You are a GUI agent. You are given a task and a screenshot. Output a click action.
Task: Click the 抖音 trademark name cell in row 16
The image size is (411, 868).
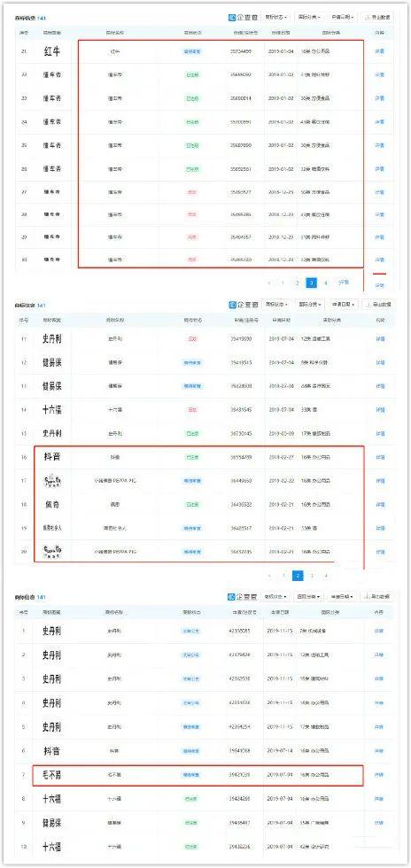115,457
